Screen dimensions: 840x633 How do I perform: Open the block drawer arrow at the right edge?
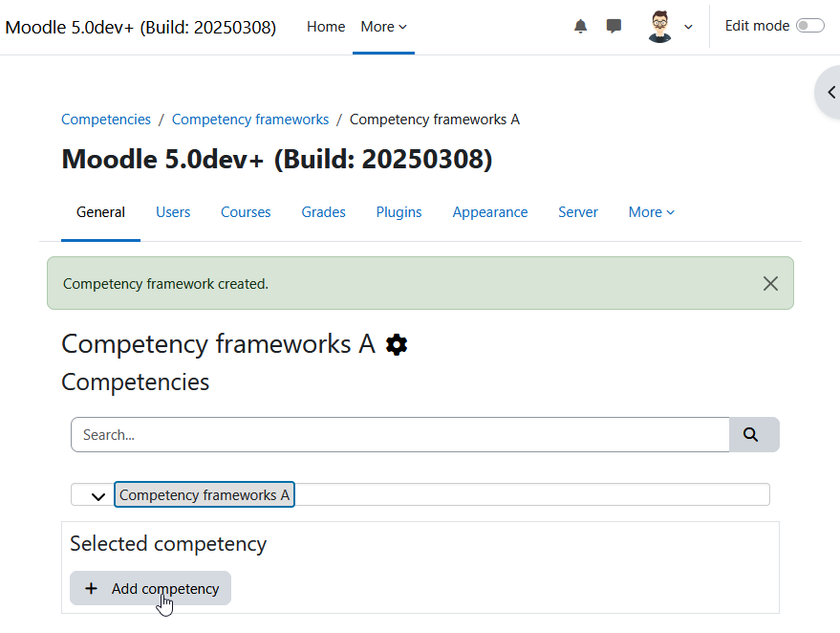[829, 92]
